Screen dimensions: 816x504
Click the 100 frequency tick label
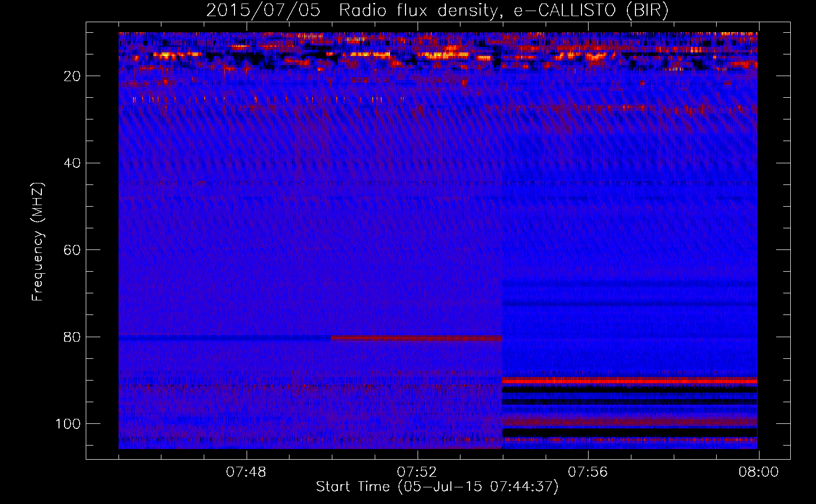68,424
